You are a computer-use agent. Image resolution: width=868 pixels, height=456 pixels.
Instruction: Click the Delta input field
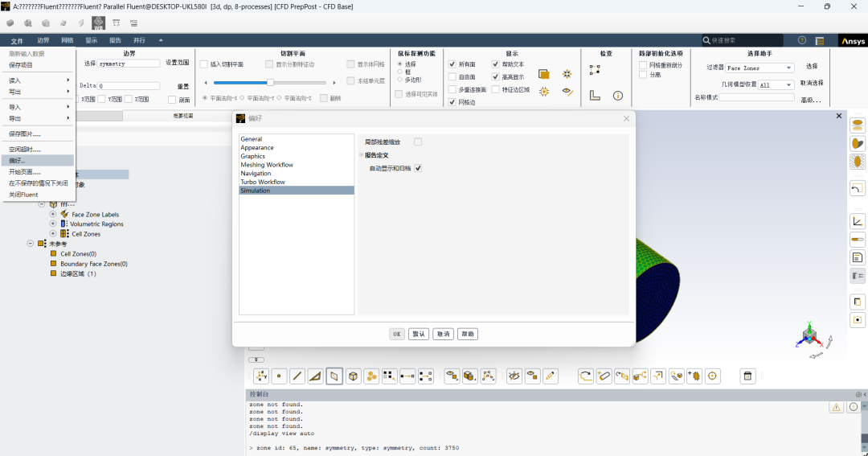coord(129,86)
